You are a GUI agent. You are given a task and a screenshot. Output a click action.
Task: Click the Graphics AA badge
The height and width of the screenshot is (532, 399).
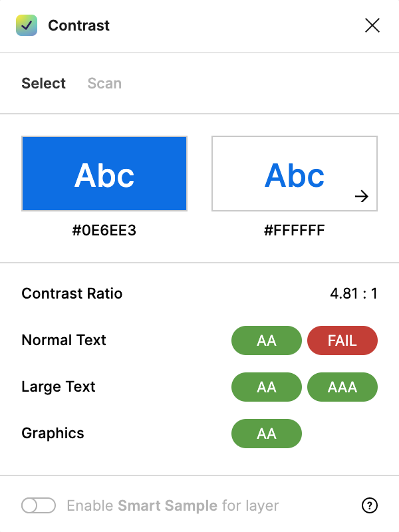pos(267,434)
